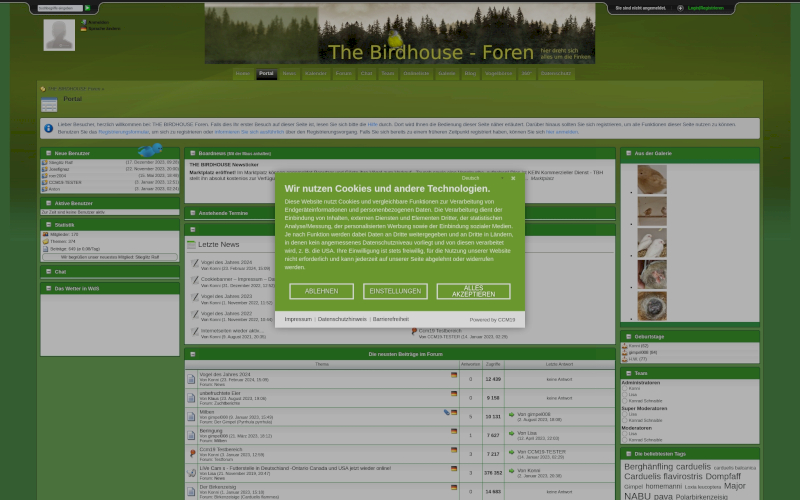Screen dimensions: 800x500
Task: Click the info icon in welcome notice
Action: pos(48,129)
